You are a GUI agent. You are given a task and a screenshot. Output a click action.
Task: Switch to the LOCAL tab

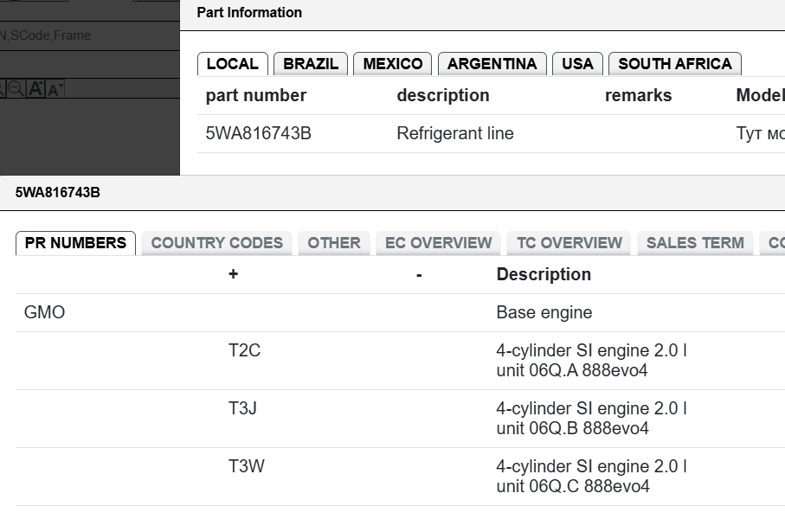click(x=233, y=64)
